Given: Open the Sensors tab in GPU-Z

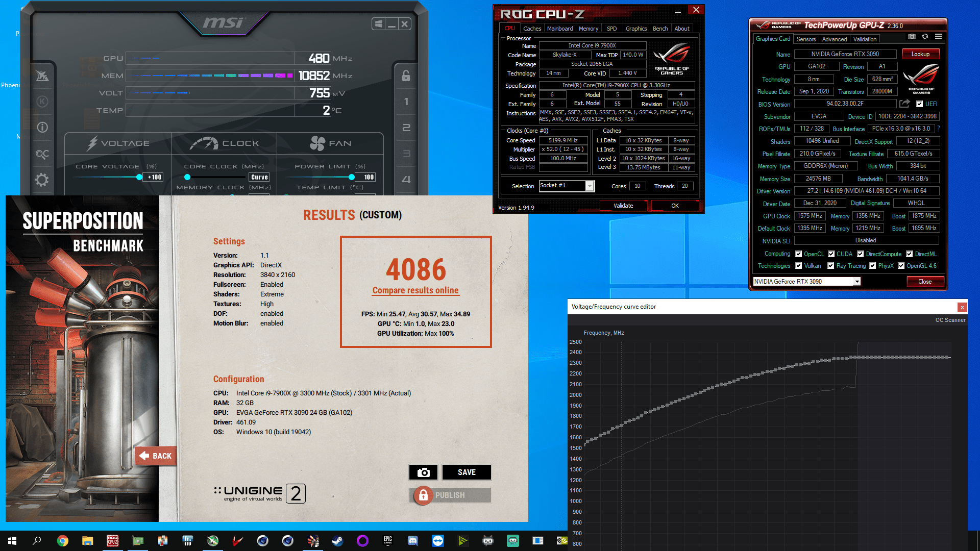Looking at the screenshot, I should [x=806, y=39].
